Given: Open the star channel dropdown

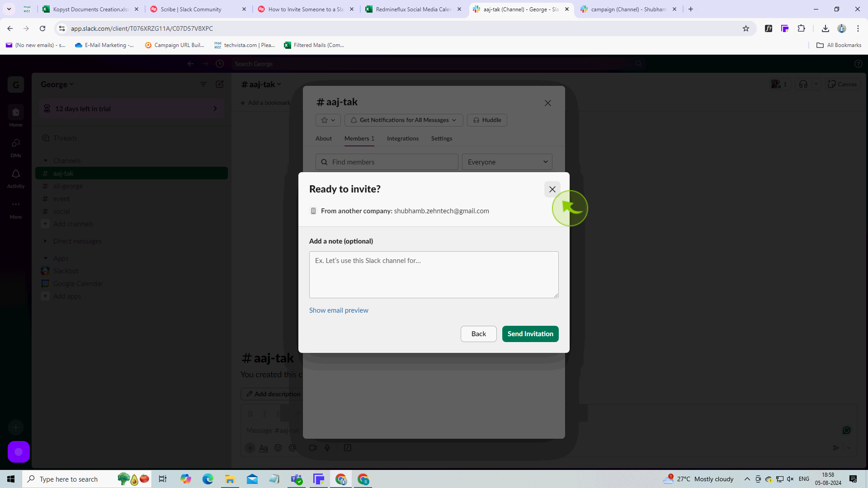Looking at the screenshot, I should [328, 120].
